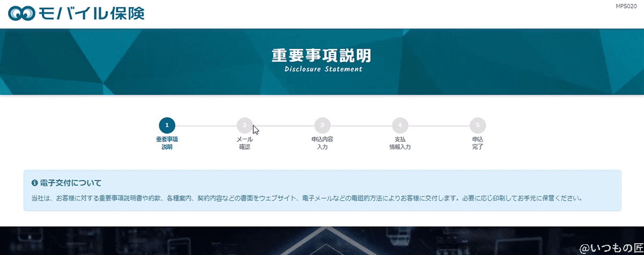Click the info icon beside 電子交付について
The width and height of the screenshot is (644, 255).
click(x=35, y=183)
